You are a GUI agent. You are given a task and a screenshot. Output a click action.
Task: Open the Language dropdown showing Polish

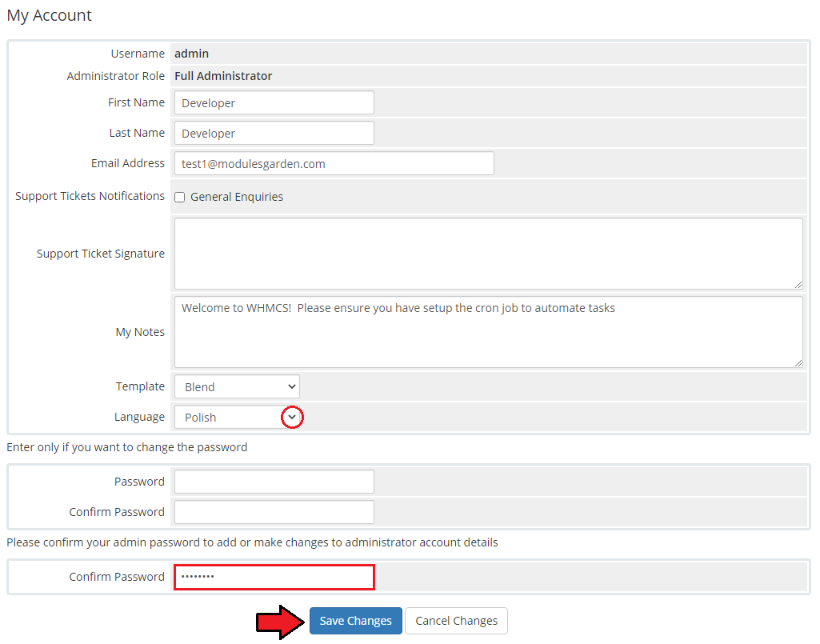point(237,417)
